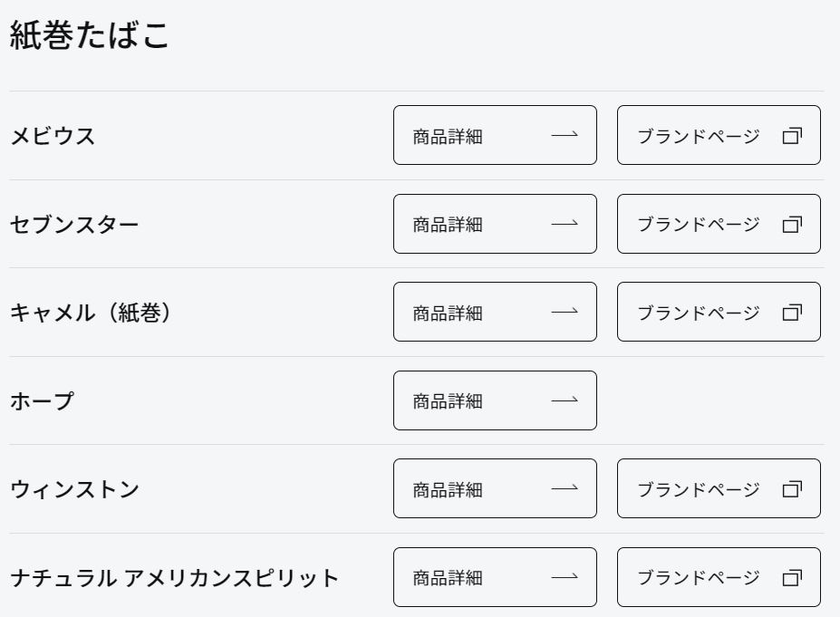The width and height of the screenshot is (840, 617).
Task: Click the arrow icon in メビウス 商品詳細 button
Action: point(565,135)
